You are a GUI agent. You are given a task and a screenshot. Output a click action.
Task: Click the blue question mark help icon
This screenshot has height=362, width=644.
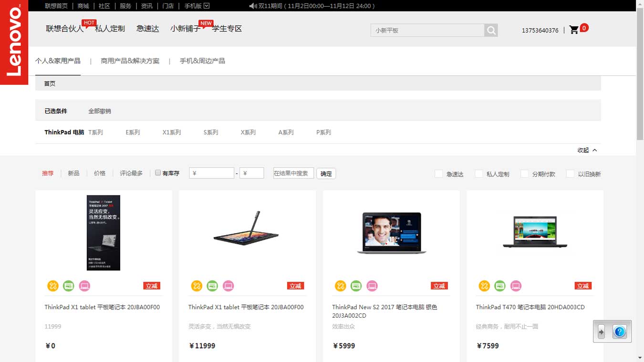[620, 331]
